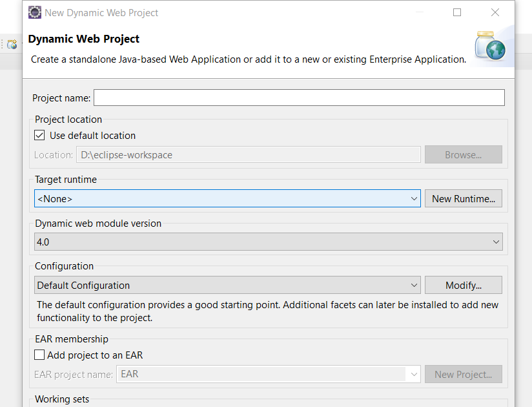Open the Configuration dropdown
Viewport: 532px width, 407px height.
click(x=415, y=284)
